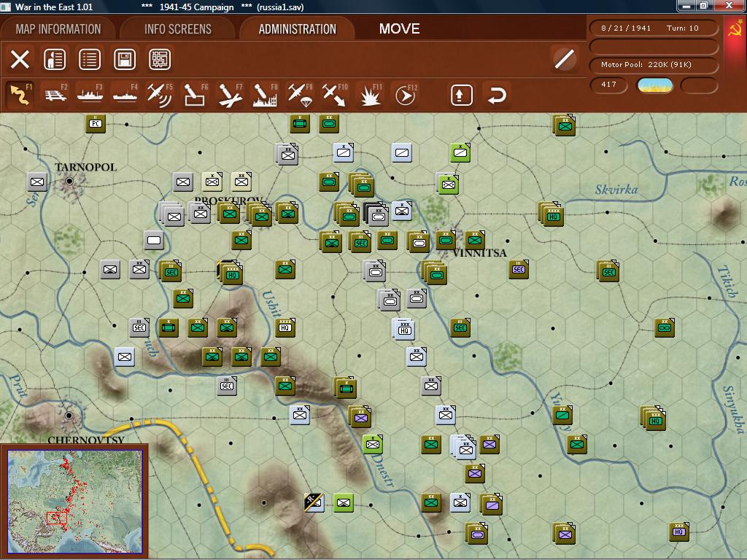This screenshot has width=747, height=560.
Task: Click the empty pill field right of weather
Action: (699, 85)
